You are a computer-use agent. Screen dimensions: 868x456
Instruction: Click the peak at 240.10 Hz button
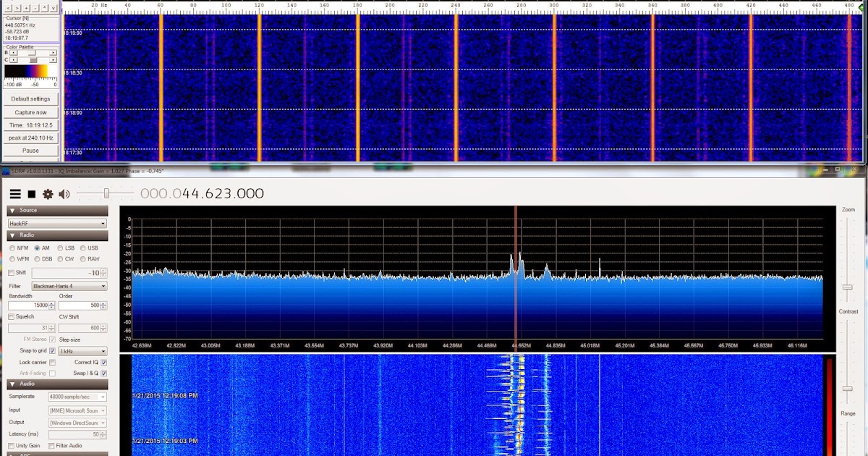(31, 138)
